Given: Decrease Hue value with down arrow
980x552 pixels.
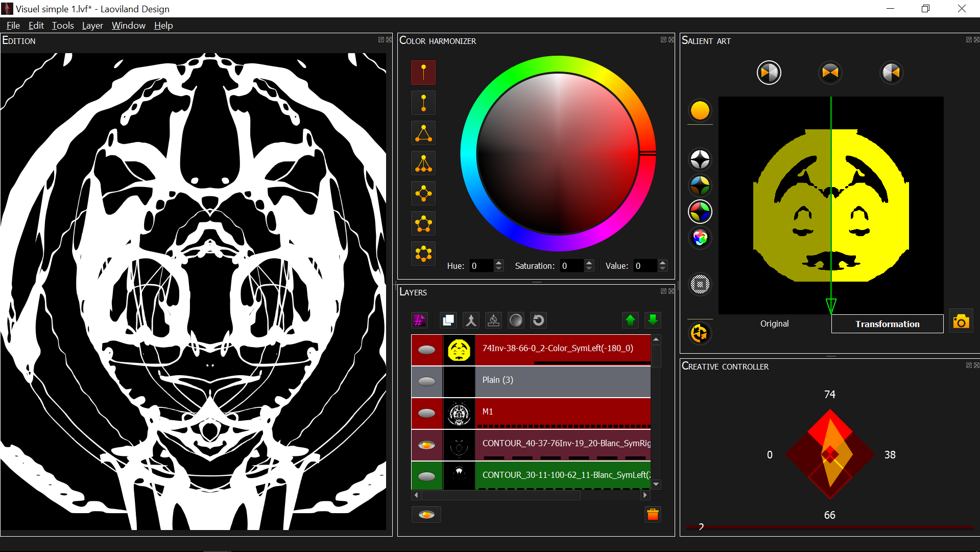Looking at the screenshot, I should point(499,269).
